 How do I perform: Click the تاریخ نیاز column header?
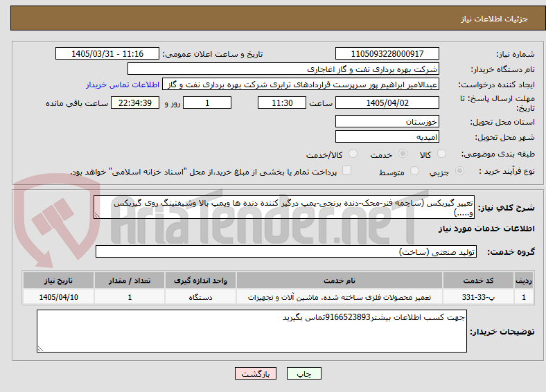point(58,280)
